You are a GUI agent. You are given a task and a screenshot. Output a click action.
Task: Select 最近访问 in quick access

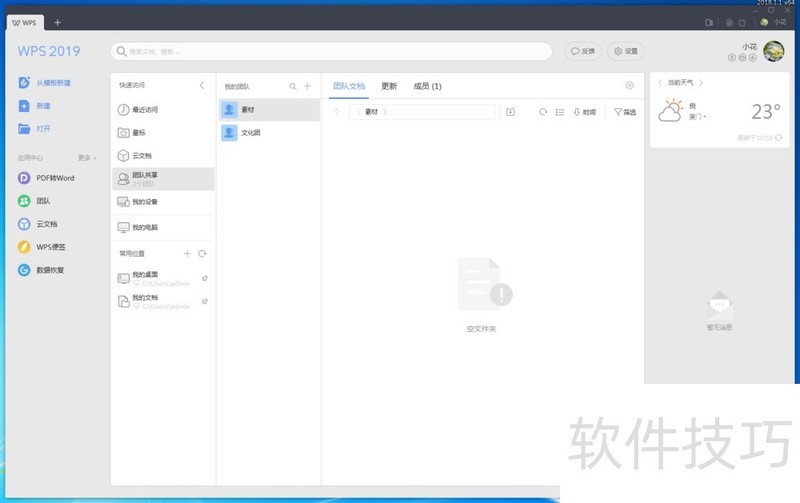coord(163,110)
